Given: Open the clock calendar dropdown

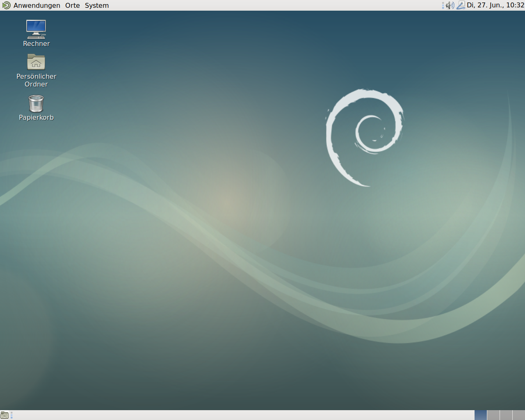Looking at the screenshot, I should (495, 5).
